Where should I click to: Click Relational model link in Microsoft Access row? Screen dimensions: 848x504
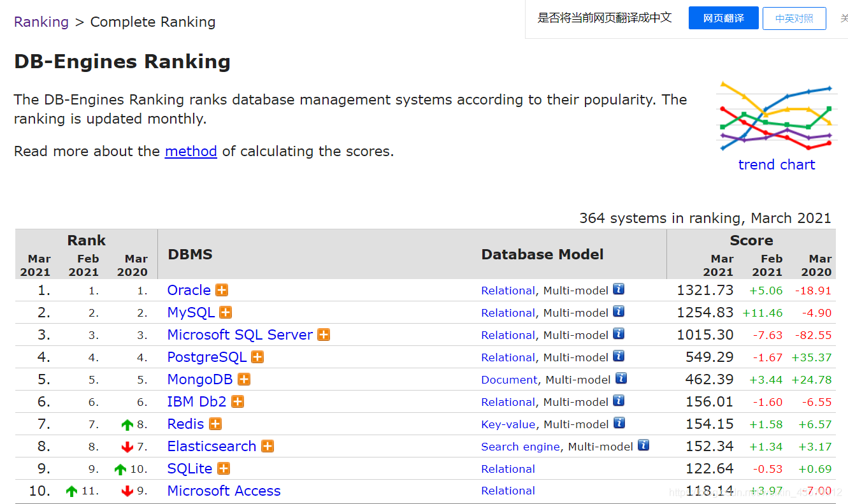point(508,491)
